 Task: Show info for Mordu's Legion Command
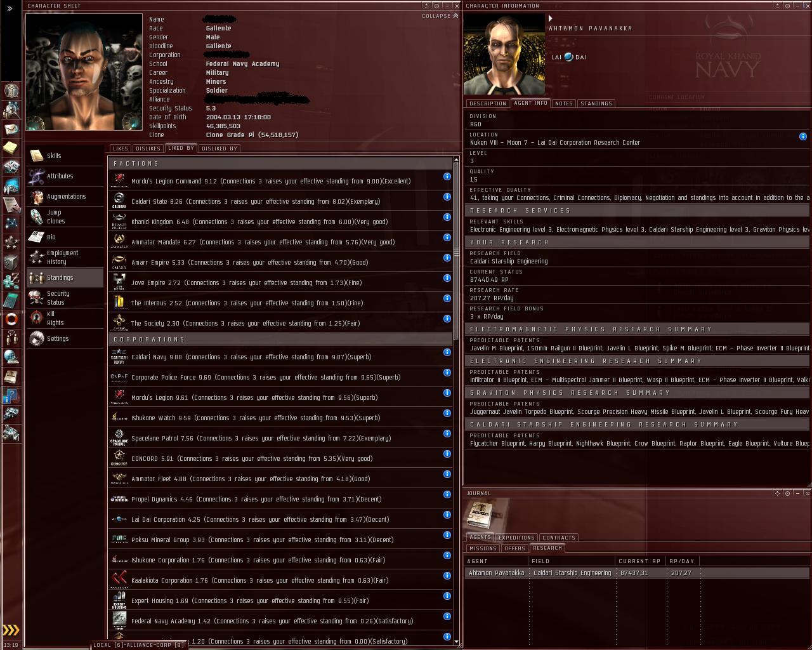(447, 176)
